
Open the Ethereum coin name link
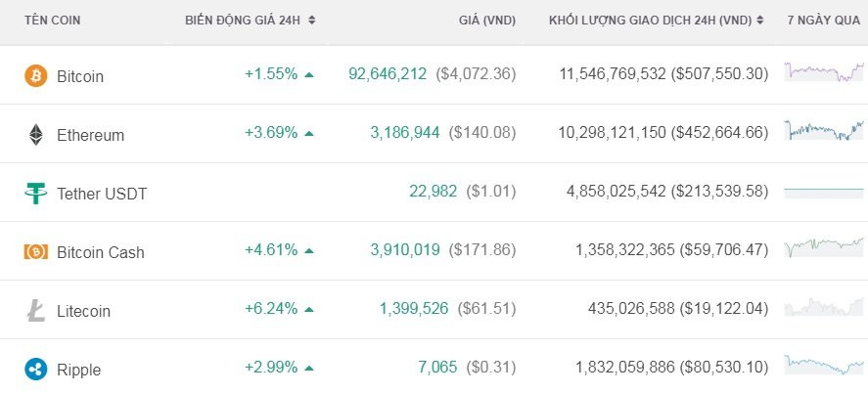pyautogui.click(x=90, y=135)
